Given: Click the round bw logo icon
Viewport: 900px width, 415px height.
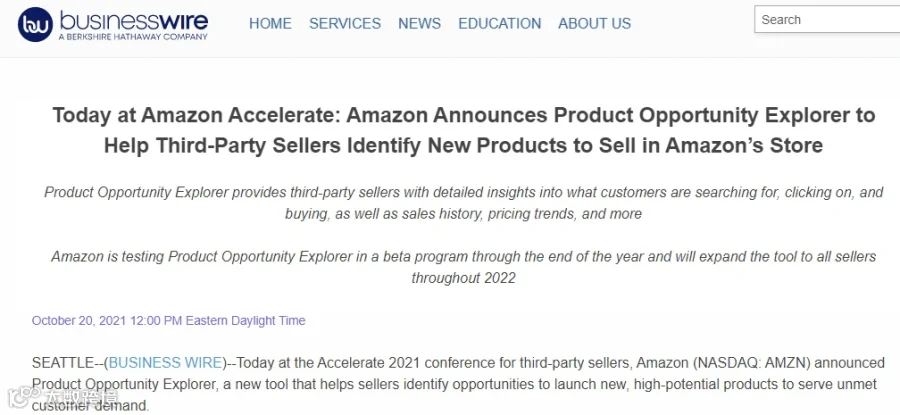Looking at the screenshot, I should 35,25.
